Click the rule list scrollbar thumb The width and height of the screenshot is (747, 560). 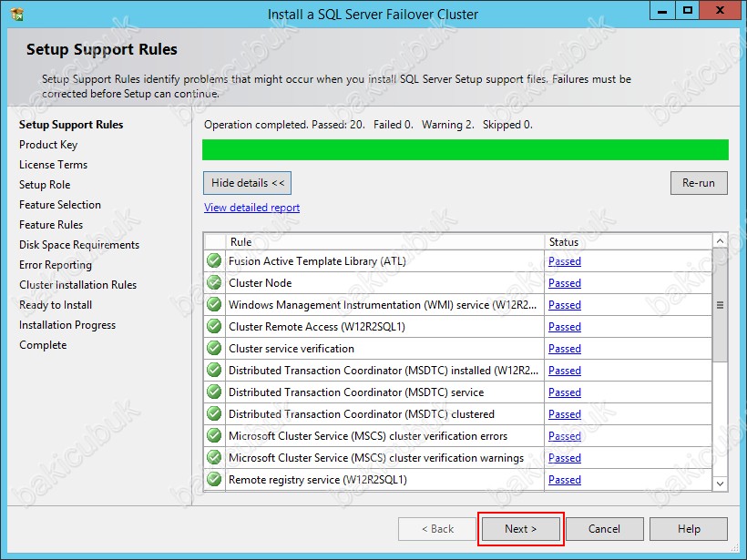point(721,305)
